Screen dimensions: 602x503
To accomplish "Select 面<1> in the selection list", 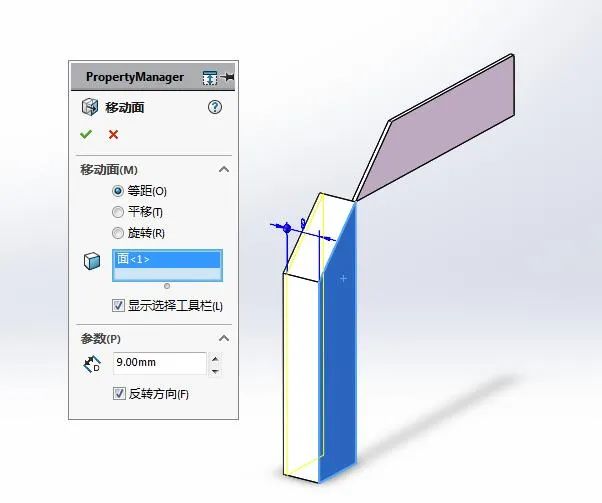I will tap(167, 259).
